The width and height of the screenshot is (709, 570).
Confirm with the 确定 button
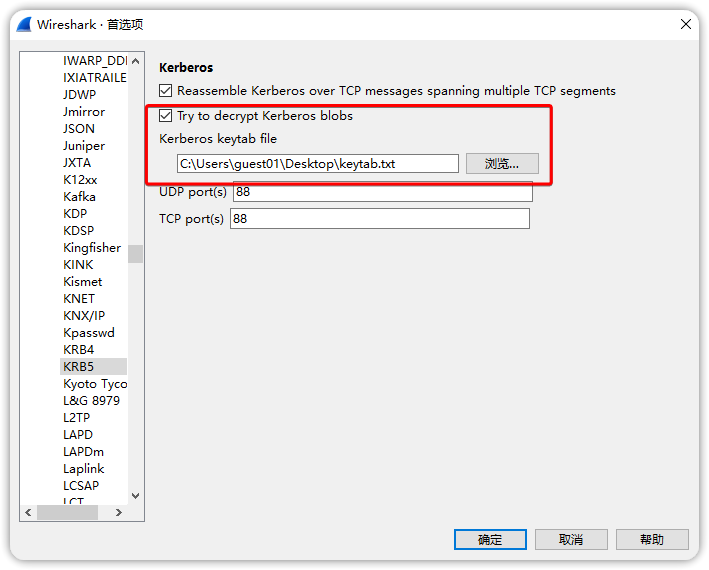point(490,539)
